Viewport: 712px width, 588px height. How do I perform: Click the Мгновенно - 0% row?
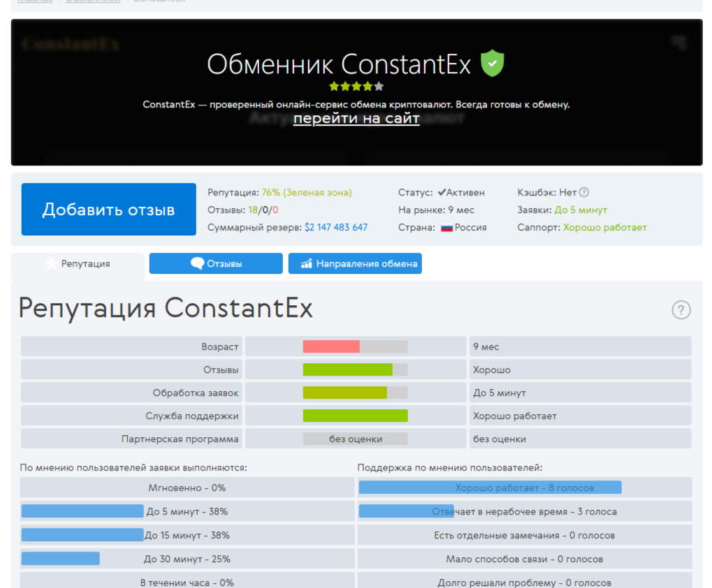click(x=187, y=487)
